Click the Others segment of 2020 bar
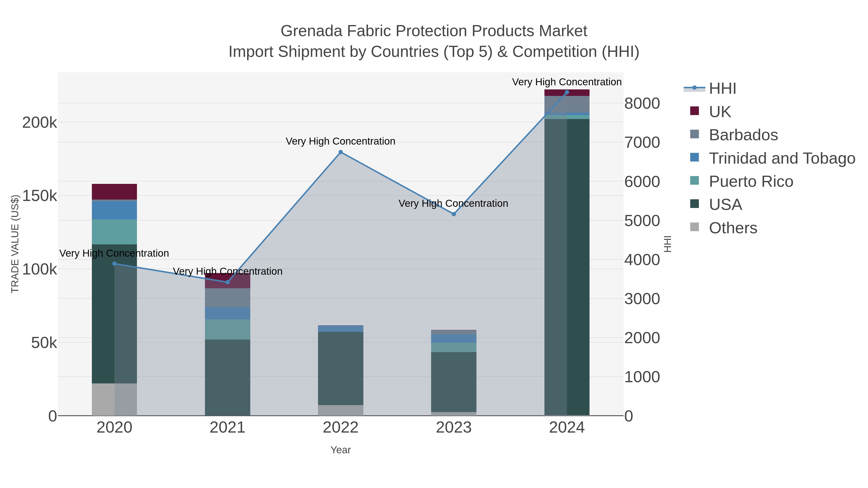868x488 pixels. [115, 399]
